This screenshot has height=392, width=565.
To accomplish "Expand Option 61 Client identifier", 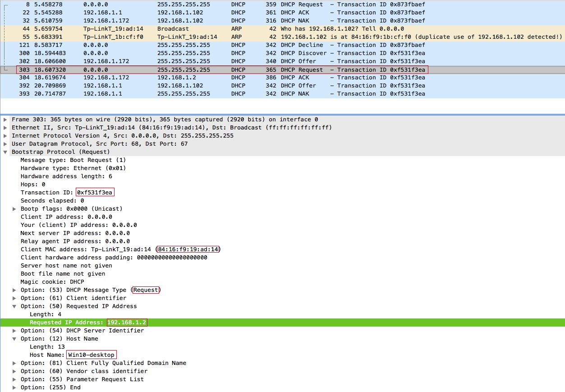I will [x=14, y=298].
